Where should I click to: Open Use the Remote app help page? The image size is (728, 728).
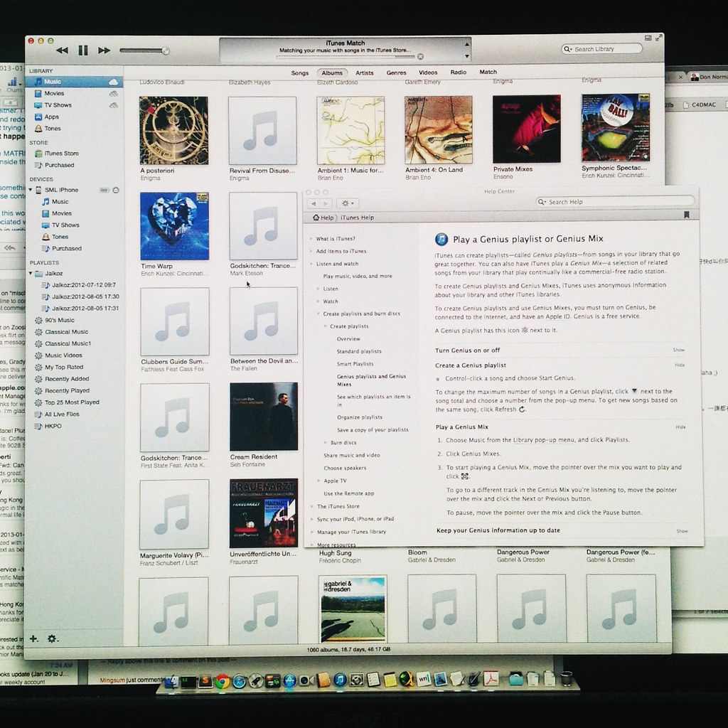348,493
